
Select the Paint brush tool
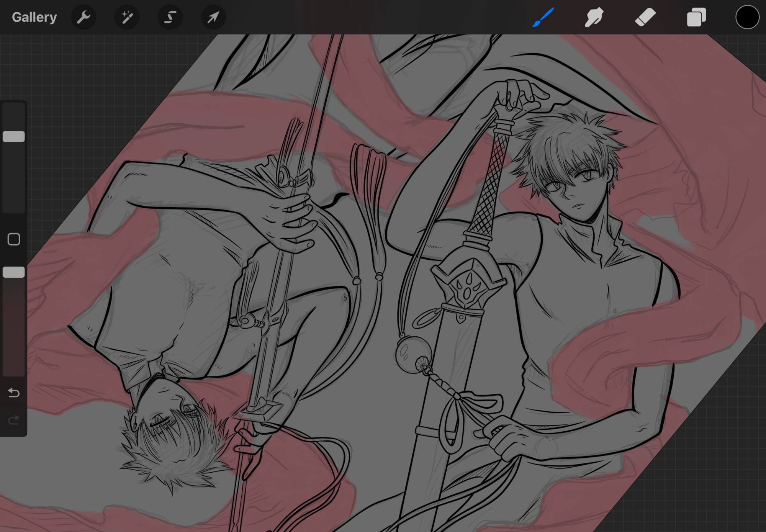[x=543, y=17]
